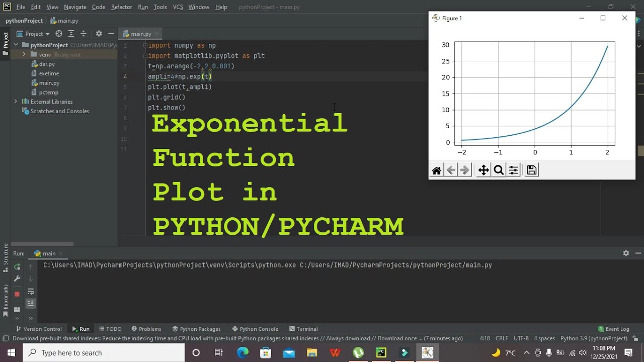Open run configuration wrench icon
This screenshot has height=362, width=644.
[x=17, y=279]
